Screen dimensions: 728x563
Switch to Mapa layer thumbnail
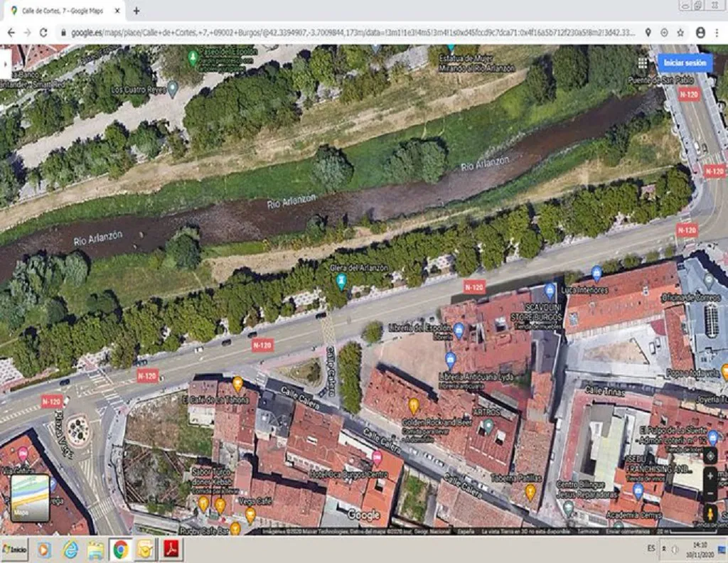pos(30,498)
